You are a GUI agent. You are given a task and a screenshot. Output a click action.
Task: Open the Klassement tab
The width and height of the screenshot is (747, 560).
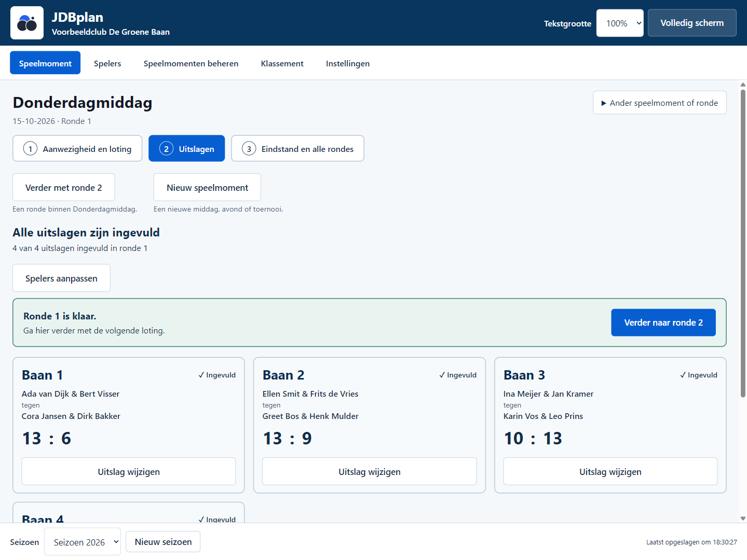(x=282, y=63)
